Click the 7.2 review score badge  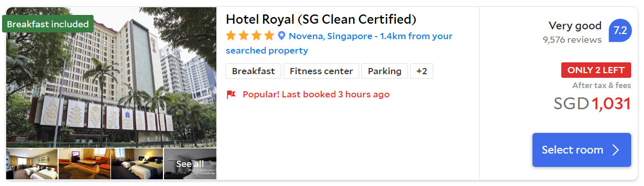pyautogui.click(x=620, y=31)
